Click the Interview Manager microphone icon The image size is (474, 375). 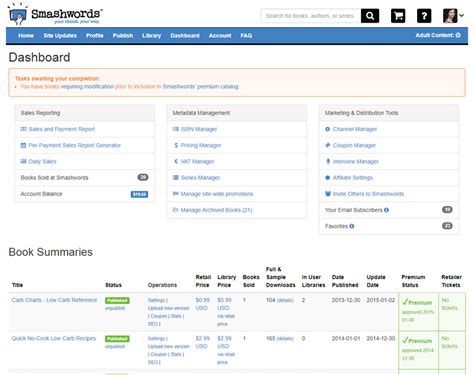point(328,161)
